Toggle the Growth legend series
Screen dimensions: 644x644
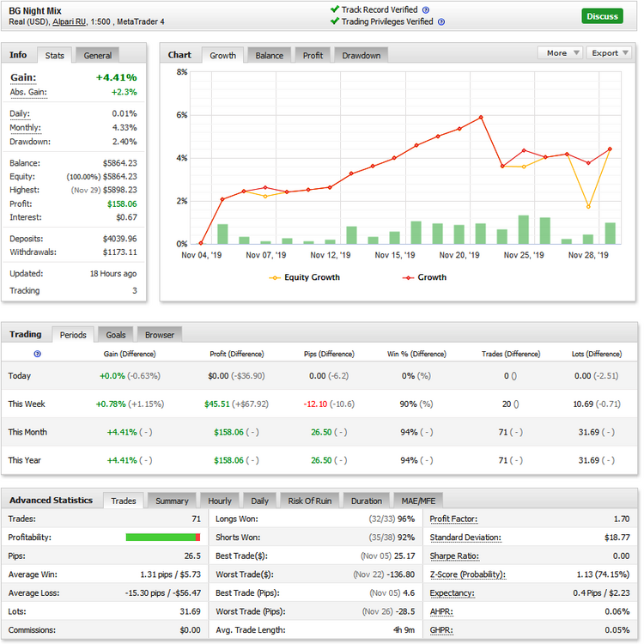click(424, 277)
